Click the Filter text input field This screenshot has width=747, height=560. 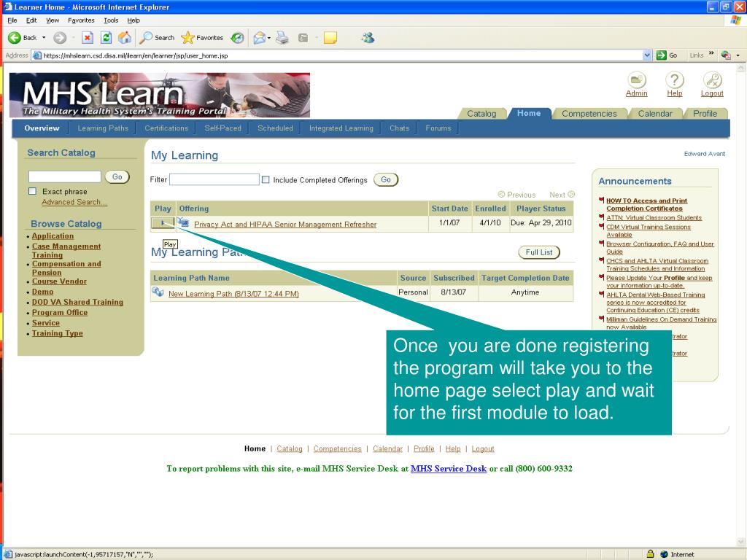(x=214, y=180)
